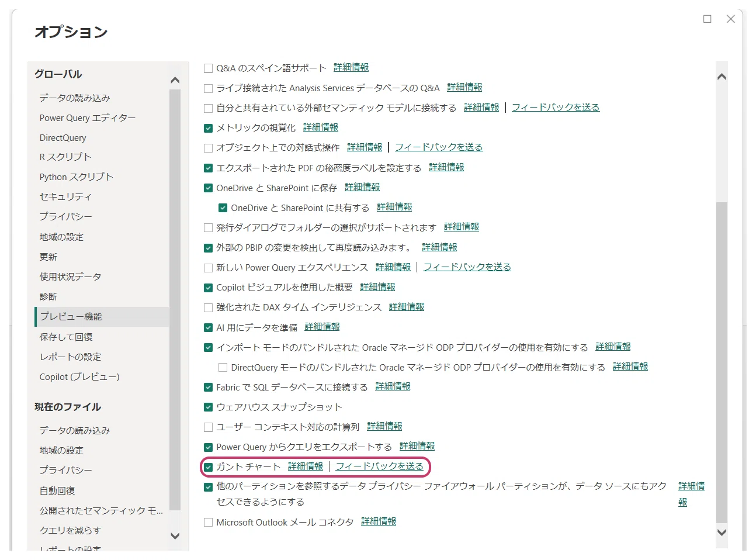Viewport: 756px width, 560px height.
Task: Check DirectQuery モードの Oracle ODP provider option
Action: pos(223,368)
